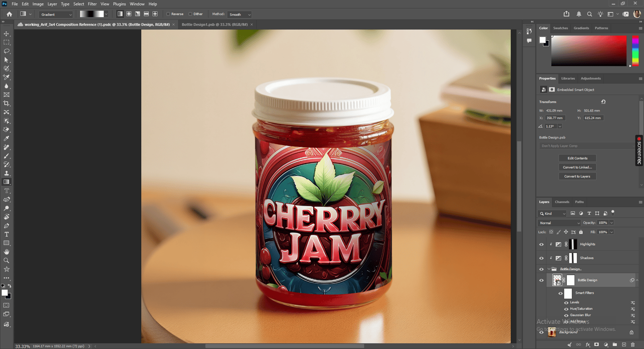Hide the Bottle Design smart object layer
The image size is (644, 349).
pyautogui.click(x=541, y=280)
